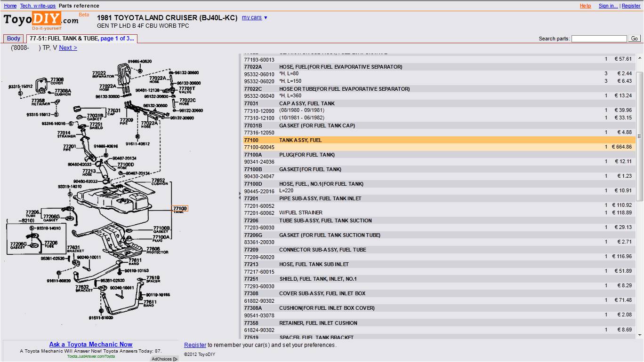This screenshot has height=362, width=644.
Task: Click the 77201 PIPE SUB-ASSY heading
Action: (439, 198)
